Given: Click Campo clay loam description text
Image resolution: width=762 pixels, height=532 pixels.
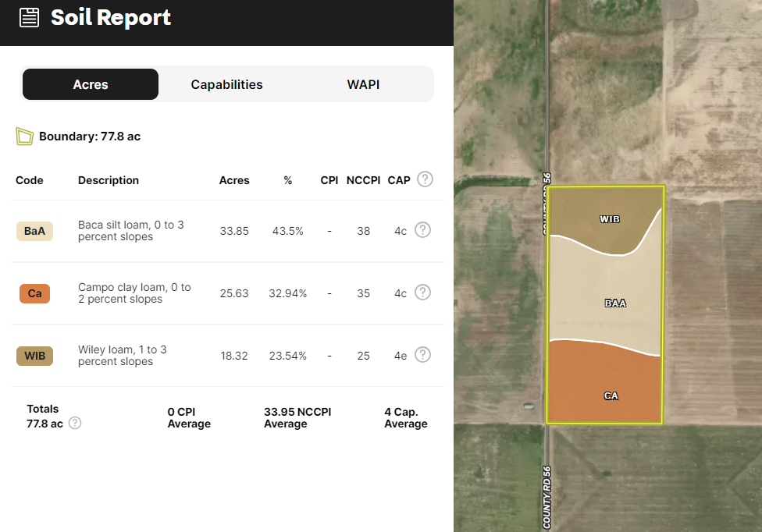Looking at the screenshot, I should [x=134, y=293].
